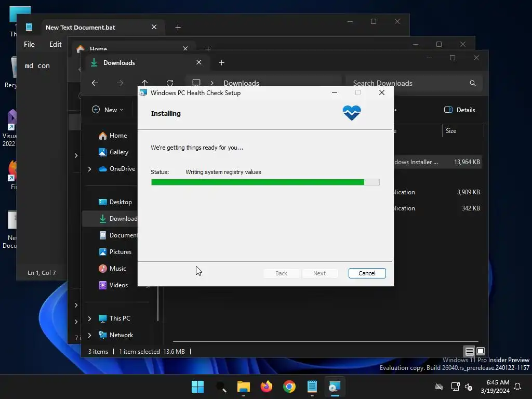The width and height of the screenshot is (532, 399).
Task: Open Desktop folder in navigation pane
Action: (115, 202)
